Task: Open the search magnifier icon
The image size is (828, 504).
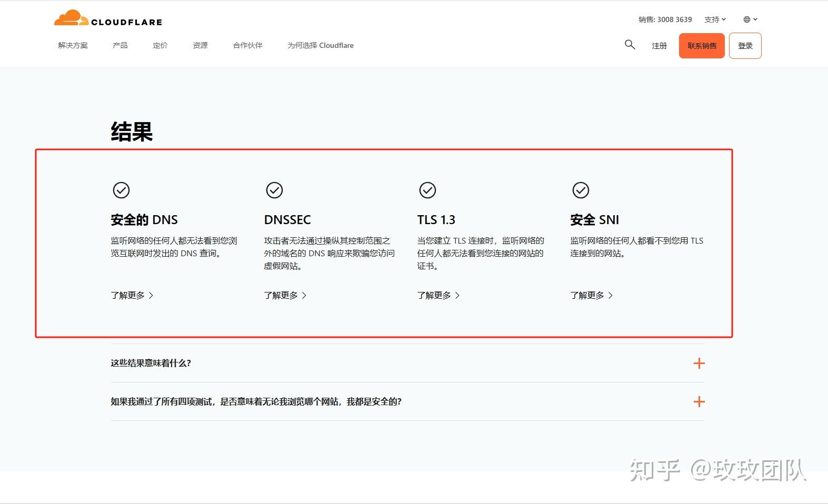Action: (630, 45)
